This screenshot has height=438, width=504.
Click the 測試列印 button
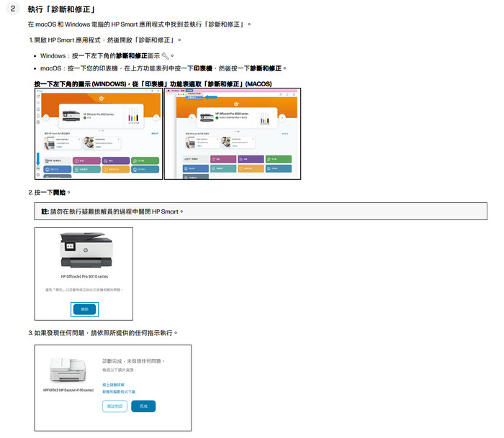114,406
